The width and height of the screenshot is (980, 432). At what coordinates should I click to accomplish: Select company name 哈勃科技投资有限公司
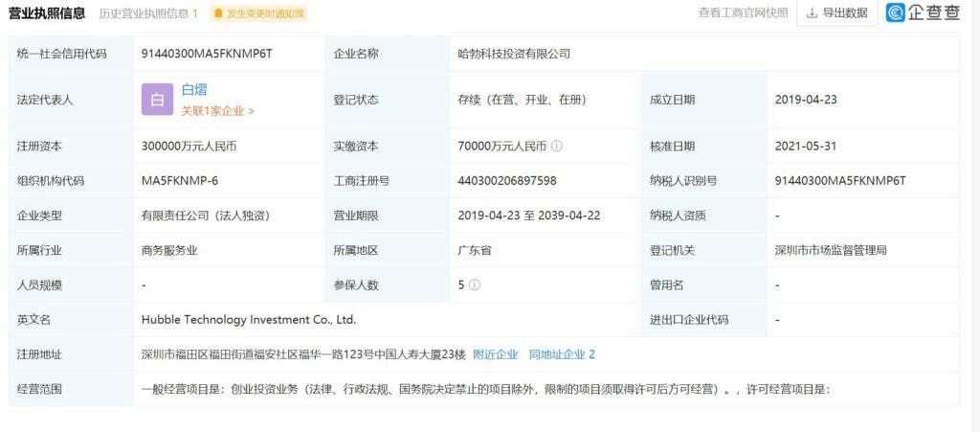[514, 54]
